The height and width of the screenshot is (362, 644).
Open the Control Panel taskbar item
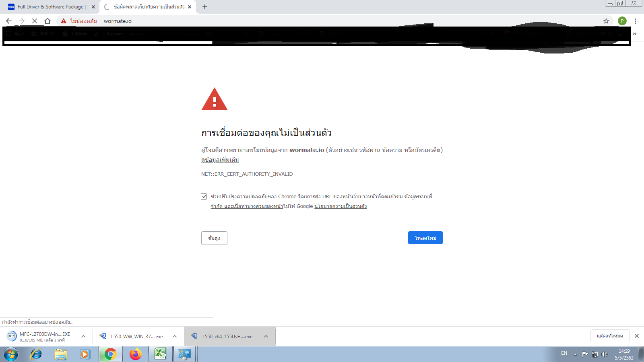(x=184, y=354)
